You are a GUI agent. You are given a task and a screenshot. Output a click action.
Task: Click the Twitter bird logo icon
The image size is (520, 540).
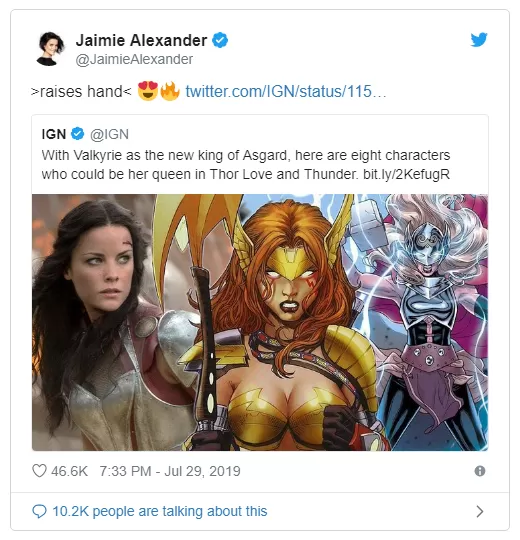click(x=479, y=40)
